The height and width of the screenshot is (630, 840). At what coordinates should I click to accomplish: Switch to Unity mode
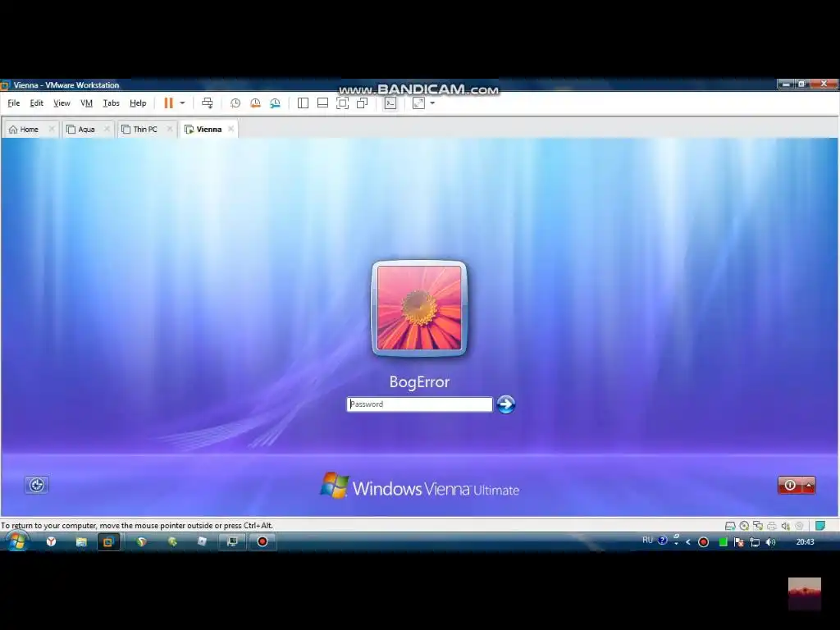coord(362,103)
